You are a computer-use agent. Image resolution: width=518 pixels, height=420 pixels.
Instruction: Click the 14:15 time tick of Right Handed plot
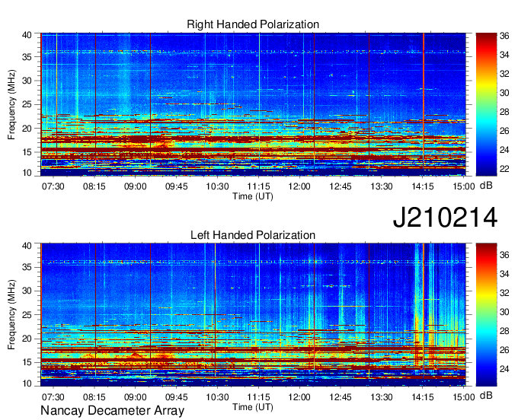[x=423, y=186]
